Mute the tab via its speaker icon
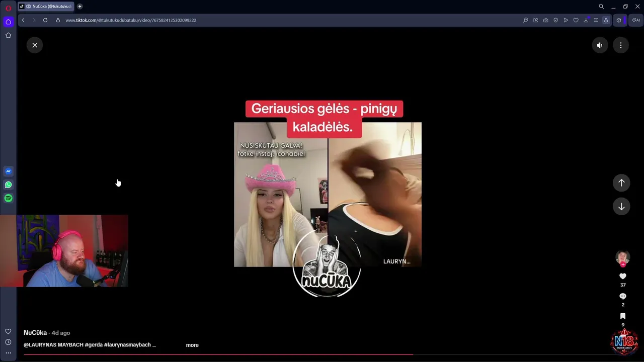644x362 pixels. tap(29, 7)
